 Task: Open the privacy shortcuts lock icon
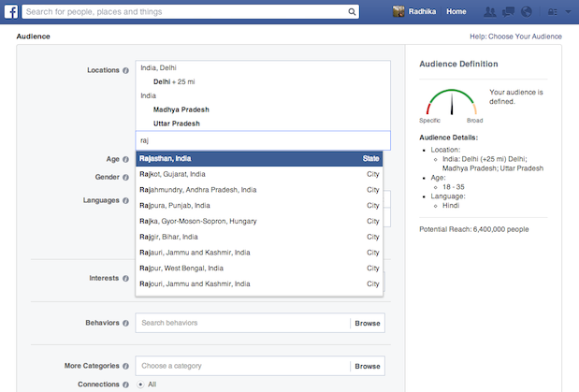tap(553, 12)
